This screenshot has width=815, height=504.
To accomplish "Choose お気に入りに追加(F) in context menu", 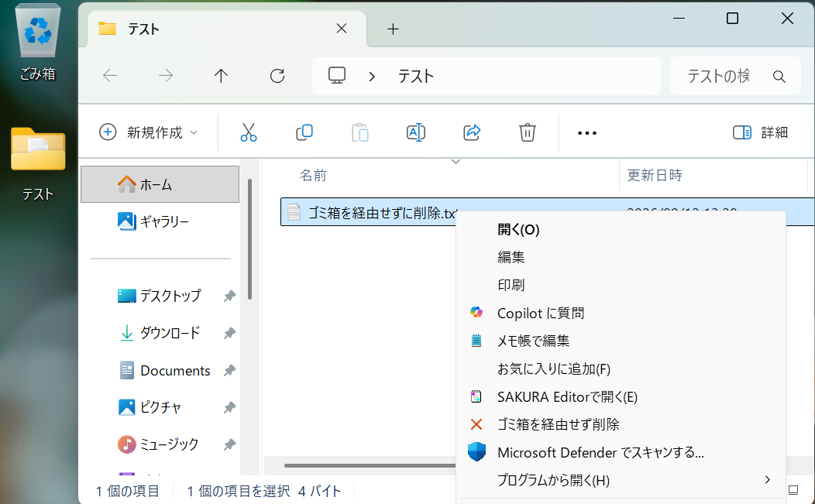I will (x=621, y=369).
